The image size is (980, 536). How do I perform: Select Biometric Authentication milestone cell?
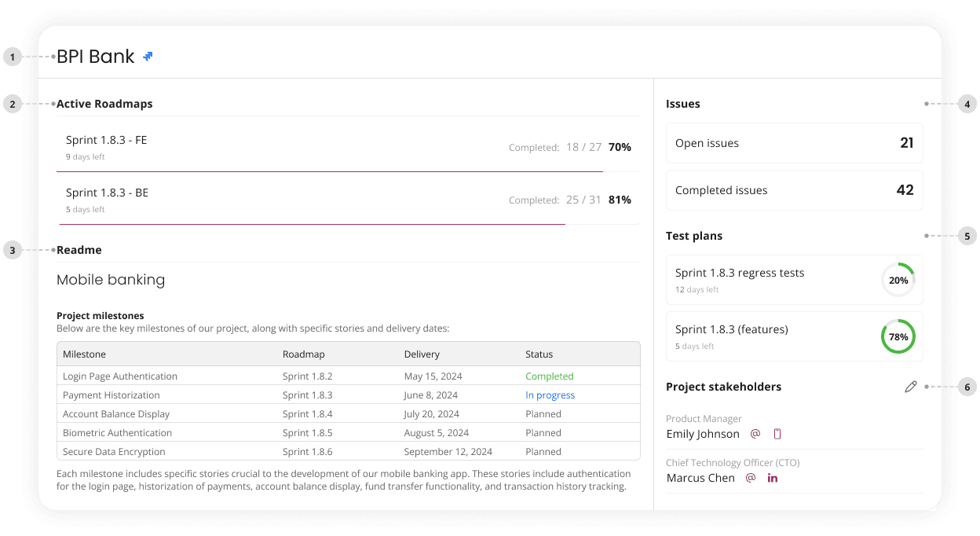[x=117, y=433]
